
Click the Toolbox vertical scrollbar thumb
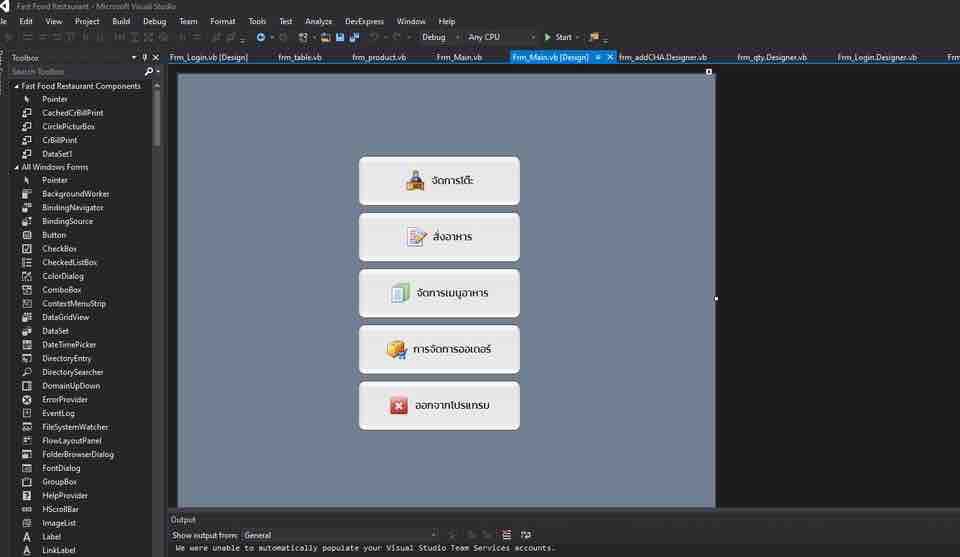pos(157,116)
